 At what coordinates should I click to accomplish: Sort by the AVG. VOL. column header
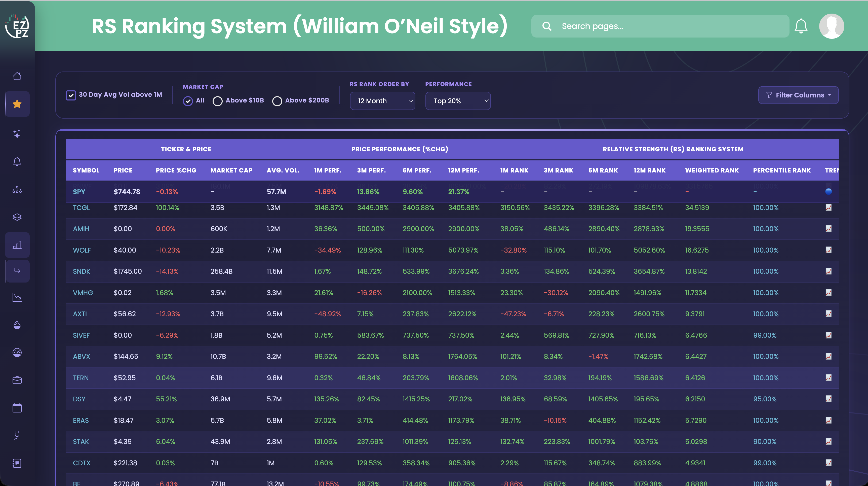pos(283,170)
